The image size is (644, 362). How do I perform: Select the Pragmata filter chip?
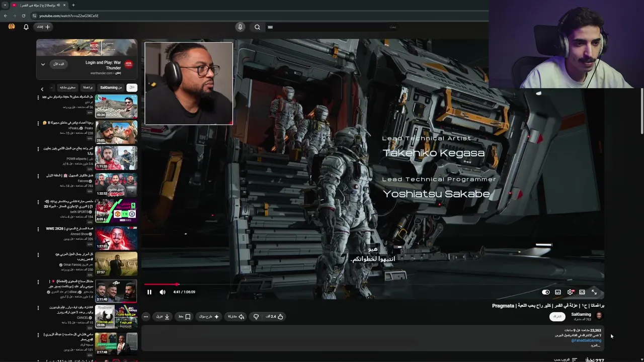88,87
